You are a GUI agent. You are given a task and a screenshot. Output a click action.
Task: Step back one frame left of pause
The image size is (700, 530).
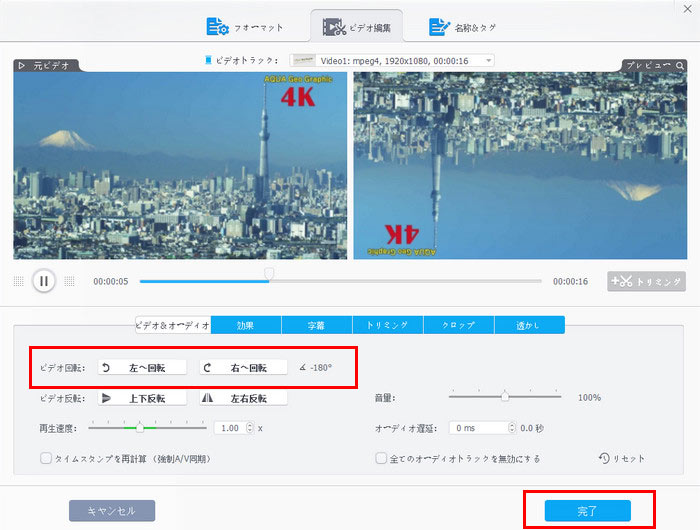coord(19,282)
